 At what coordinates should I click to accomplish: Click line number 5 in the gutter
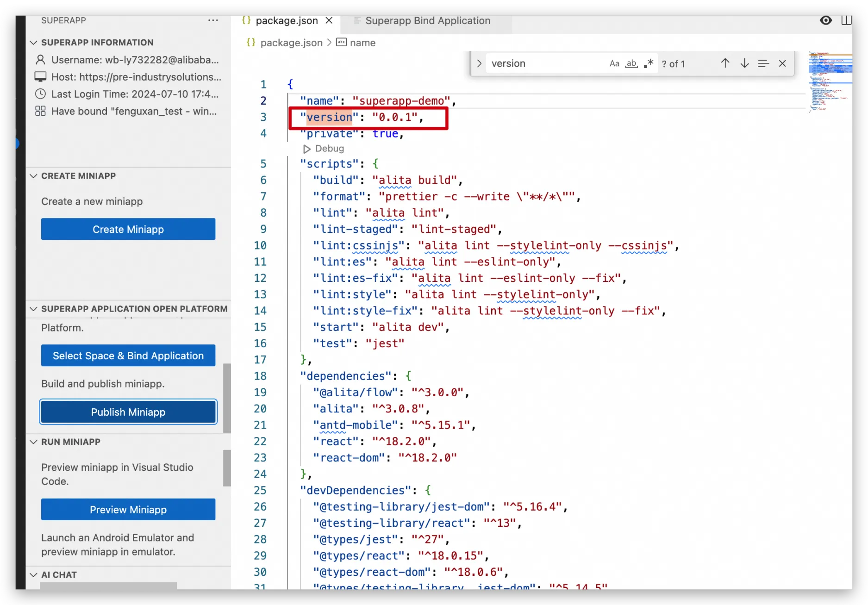[263, 164]
